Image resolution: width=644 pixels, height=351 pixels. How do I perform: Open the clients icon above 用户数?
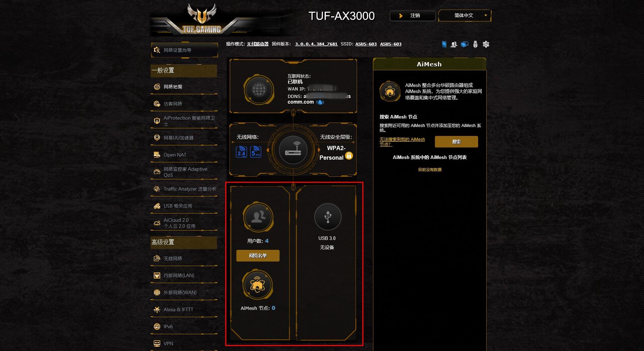click(258, 217)
